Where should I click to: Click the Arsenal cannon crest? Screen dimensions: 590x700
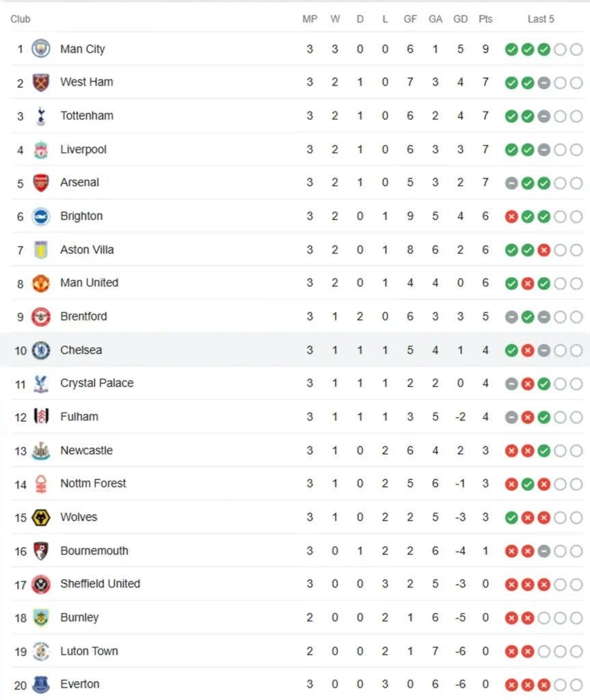point(41,183)
